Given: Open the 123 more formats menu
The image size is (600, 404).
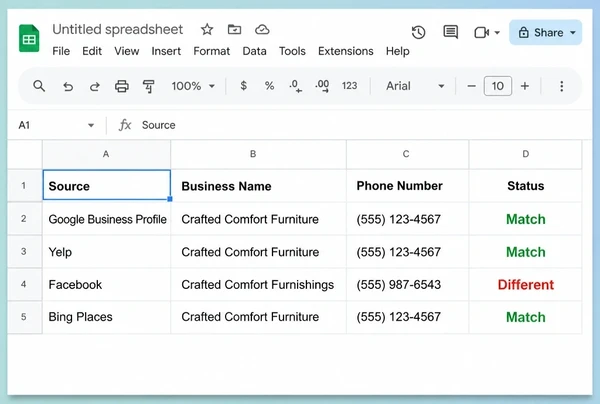Looking at the screenshot, I should (349, 86).
